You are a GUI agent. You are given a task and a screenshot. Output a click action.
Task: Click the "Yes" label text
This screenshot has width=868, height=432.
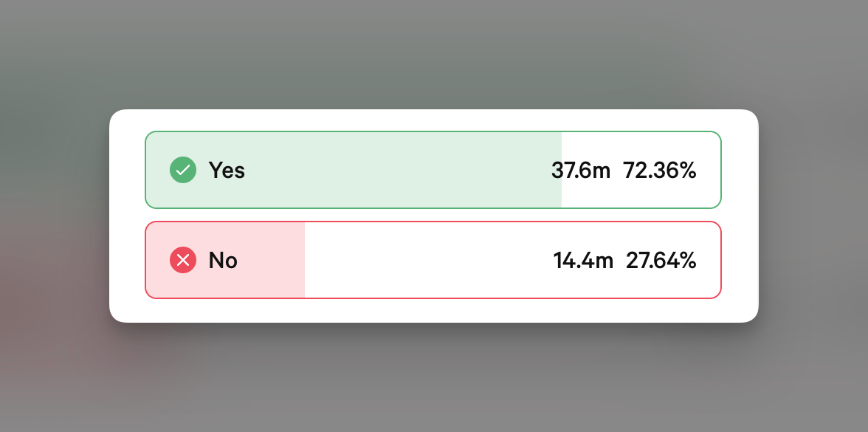227,171
